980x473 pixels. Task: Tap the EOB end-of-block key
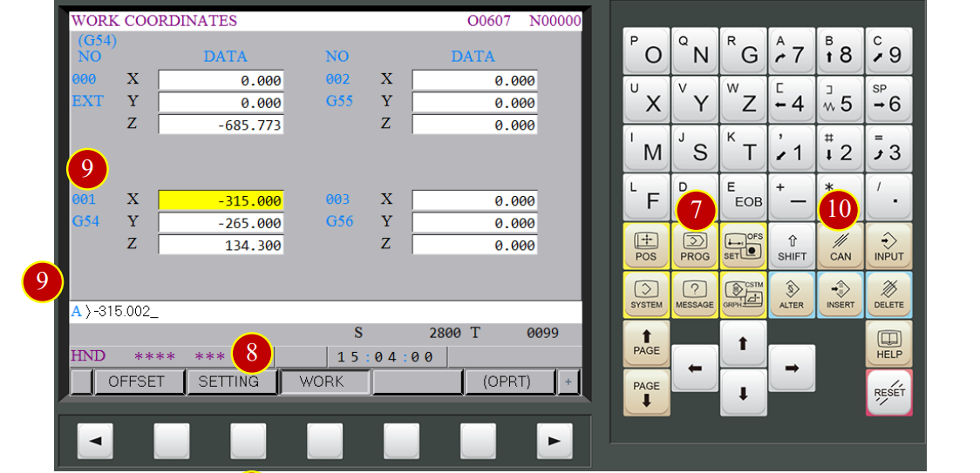coord(743,198)
